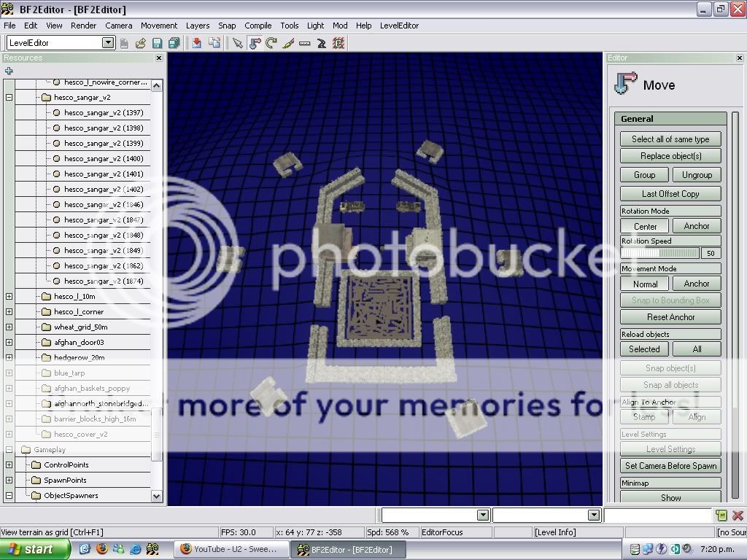Open the Layers menu

[197, 26]
